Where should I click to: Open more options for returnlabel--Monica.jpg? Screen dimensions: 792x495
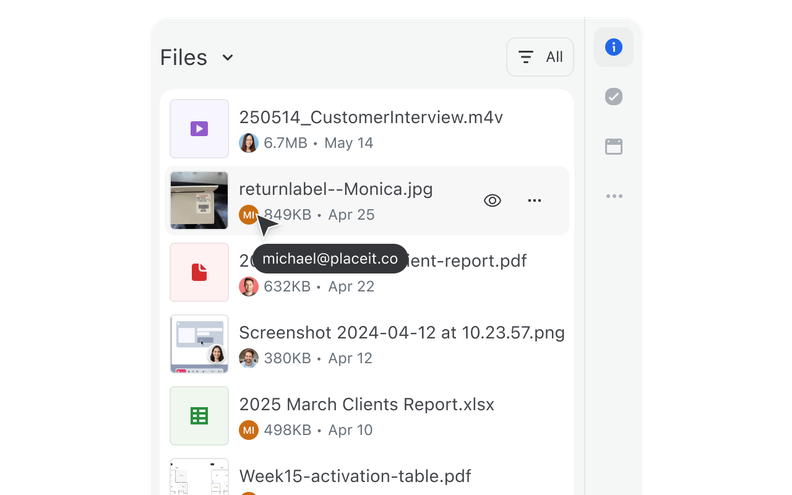(x=534, y=201)
